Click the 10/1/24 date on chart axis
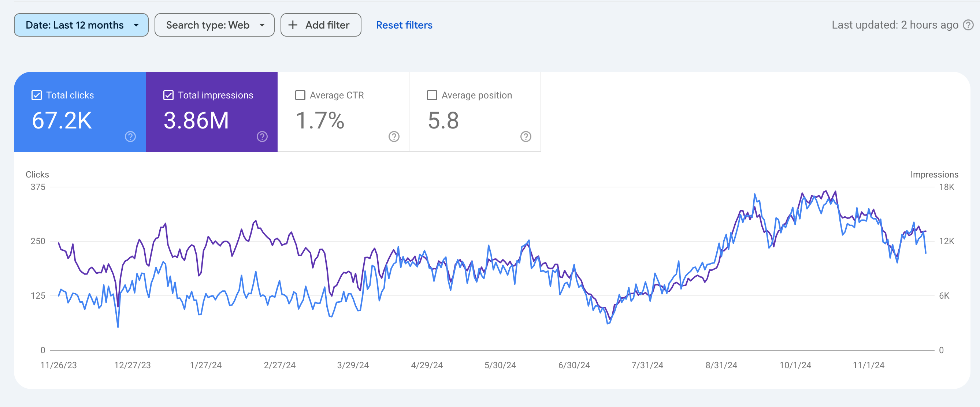980x407 pixels. (x=795, y=365)
